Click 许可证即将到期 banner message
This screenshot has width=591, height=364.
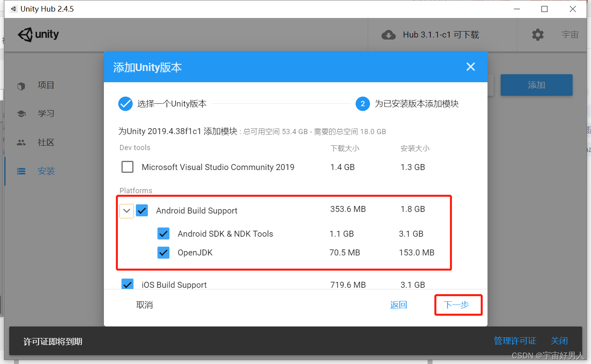tap(53, 342)
